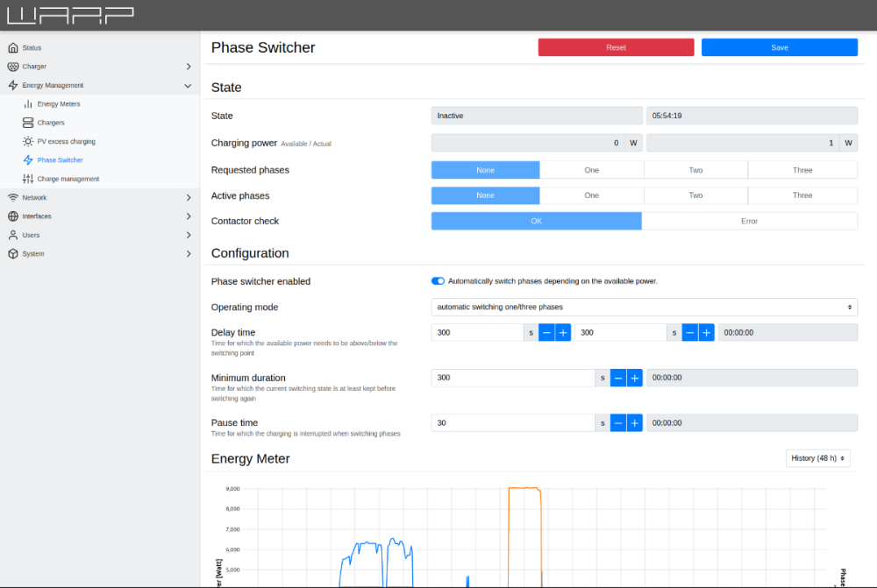Click the Charge management sliders icon
The width and height of the screenshot is (877, 588).
point(28,179)
